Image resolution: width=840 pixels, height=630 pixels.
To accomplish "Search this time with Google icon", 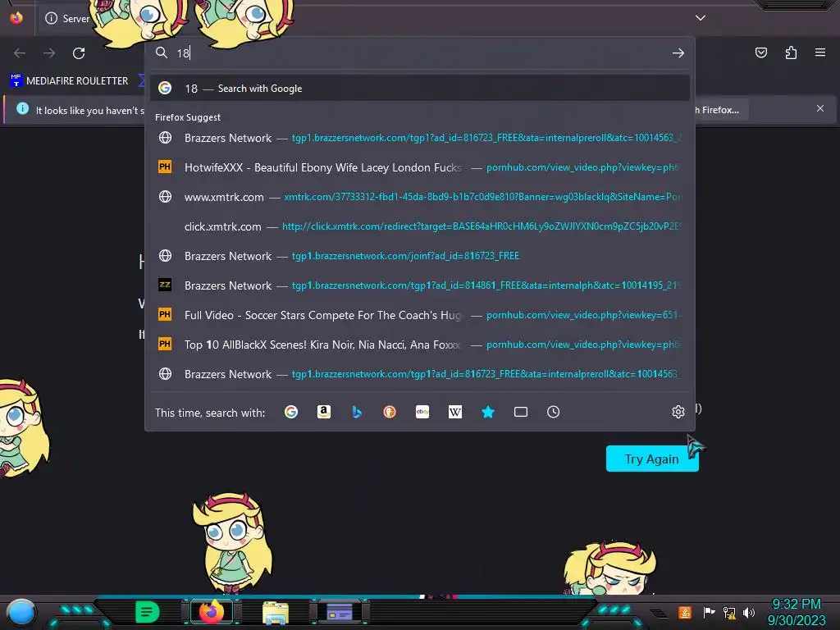I will [291, 412].
